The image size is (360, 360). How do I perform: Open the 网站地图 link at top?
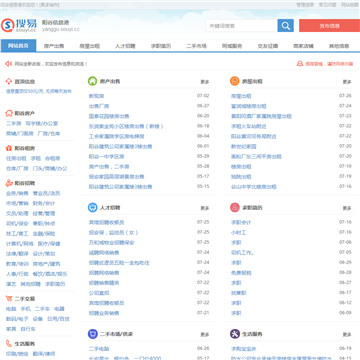coord(350,5)
